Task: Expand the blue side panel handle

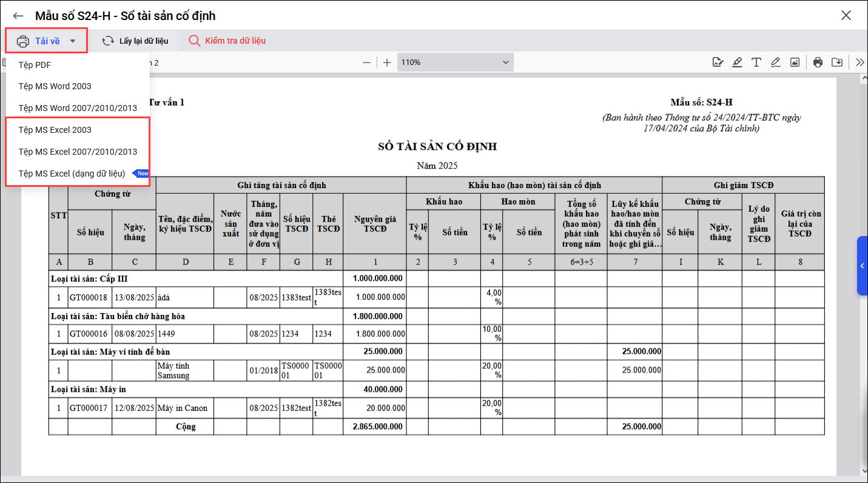Action: (x=862, y=266)
